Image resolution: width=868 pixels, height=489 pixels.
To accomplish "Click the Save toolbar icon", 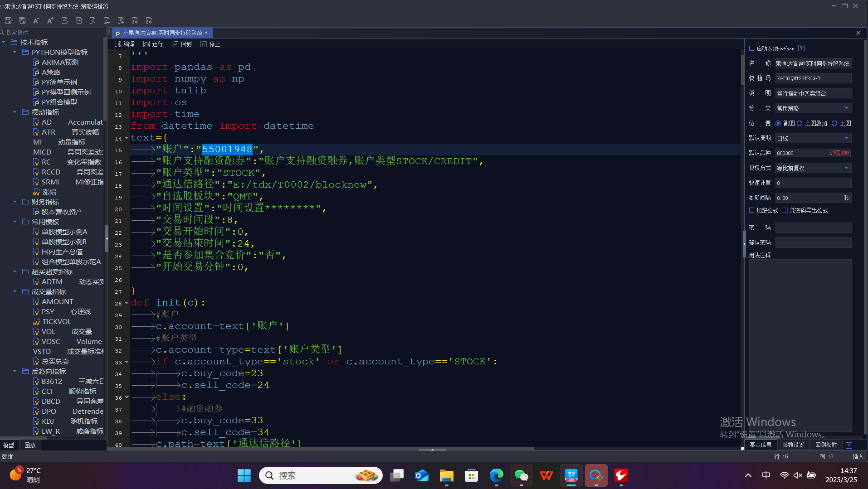I will [x=8, y=20].
